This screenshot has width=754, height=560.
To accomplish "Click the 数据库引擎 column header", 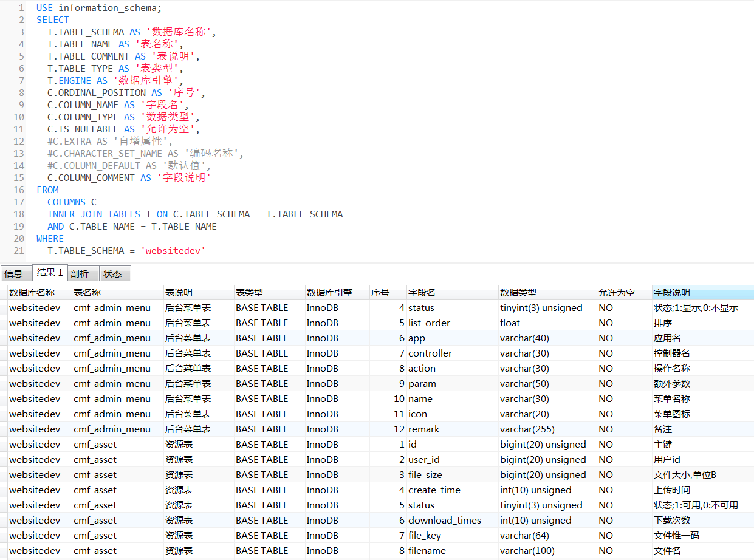I will point(337,293).
